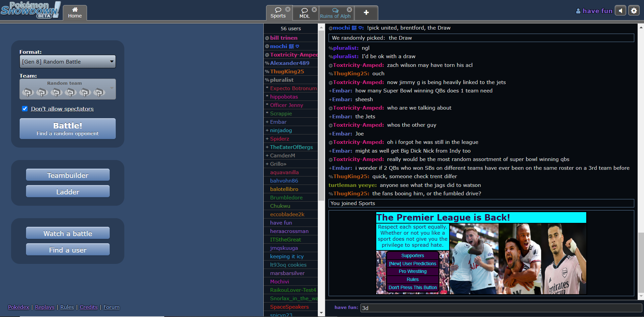Select user Spiderz in the user list

tap(291, 138)
